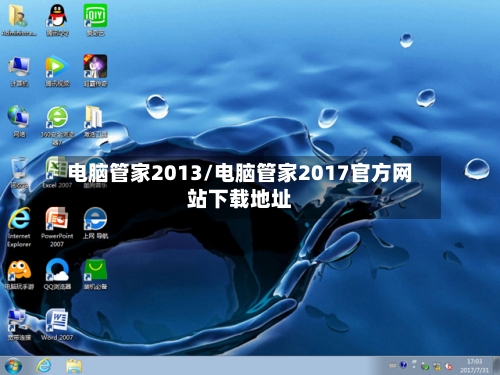
Task: Open the network status tray icon
Action: tap(437, 366)
